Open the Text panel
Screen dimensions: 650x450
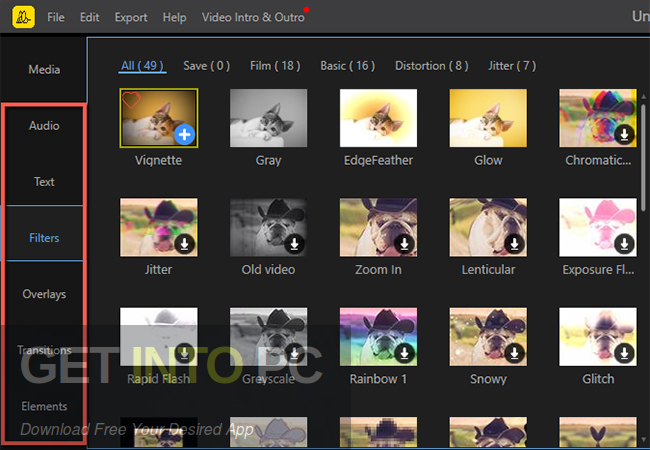44,181
